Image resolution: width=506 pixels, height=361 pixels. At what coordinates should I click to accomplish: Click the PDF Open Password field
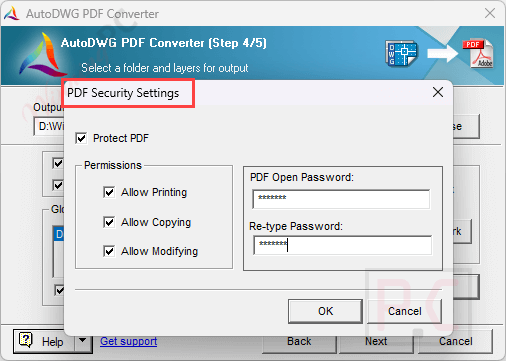coord(341,199)
